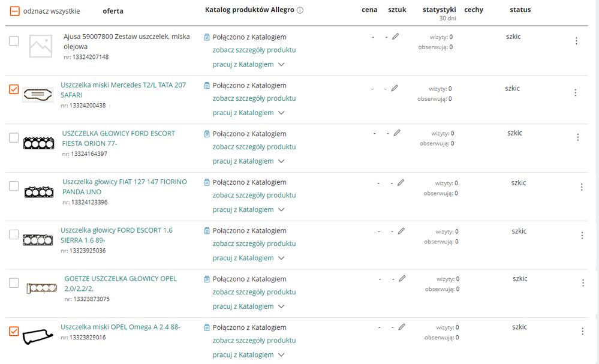The width and height of the screenshot is (599, 364).
Task: Expand 'pracuj z Katalogiem' for Ajusa offer
Action: [x=248, y=64]
